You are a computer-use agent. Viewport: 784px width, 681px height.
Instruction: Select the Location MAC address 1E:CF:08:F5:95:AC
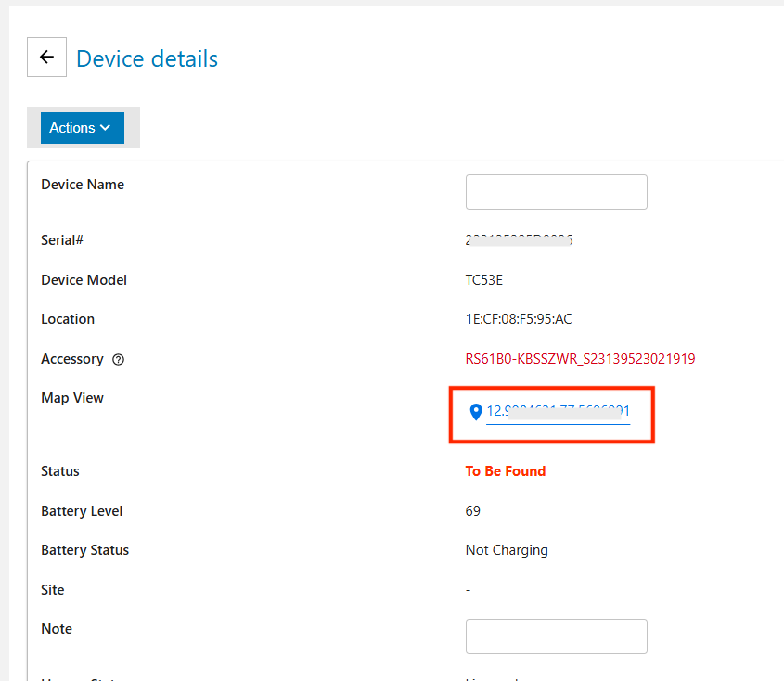[x=518, y=319]
